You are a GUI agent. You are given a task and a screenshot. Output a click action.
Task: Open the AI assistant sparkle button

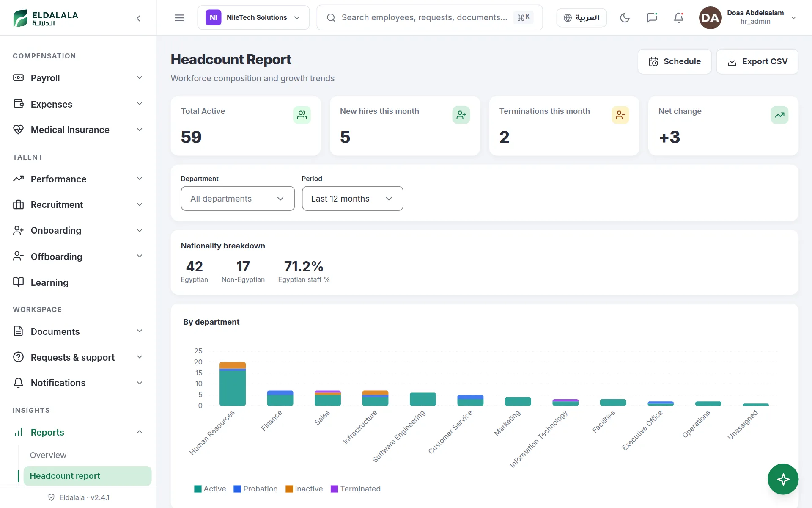pos(783,479)
